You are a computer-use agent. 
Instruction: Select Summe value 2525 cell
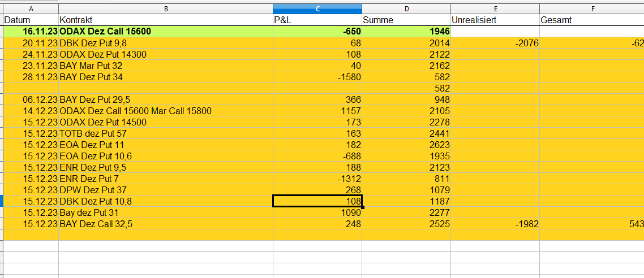tap(406, 224)
